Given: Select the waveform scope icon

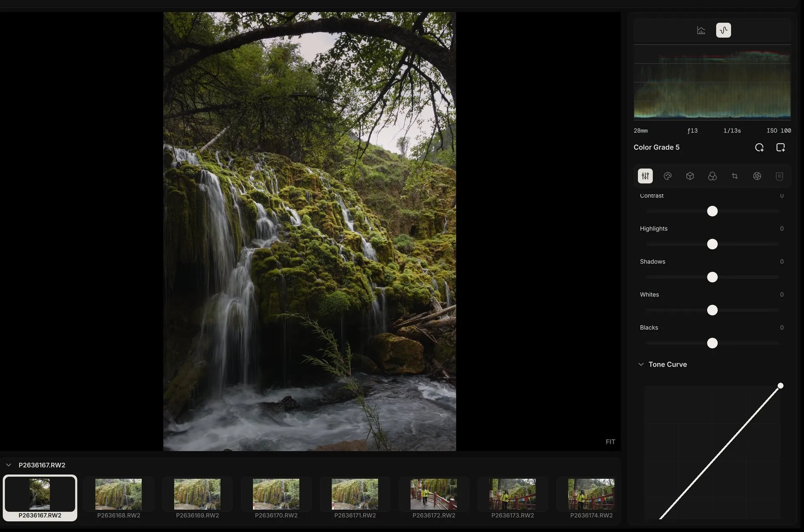Looking at the screenshot, I should pyautogui.click(x=724, y=30).
